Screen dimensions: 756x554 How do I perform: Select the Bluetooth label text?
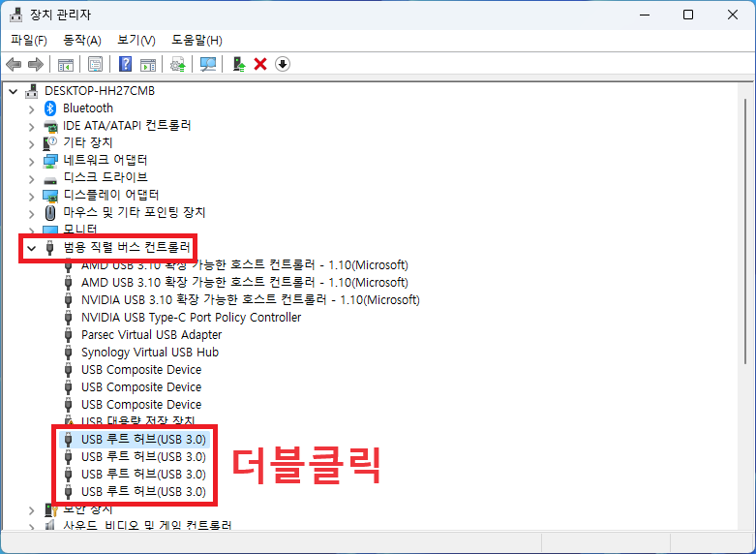point(88,108)
